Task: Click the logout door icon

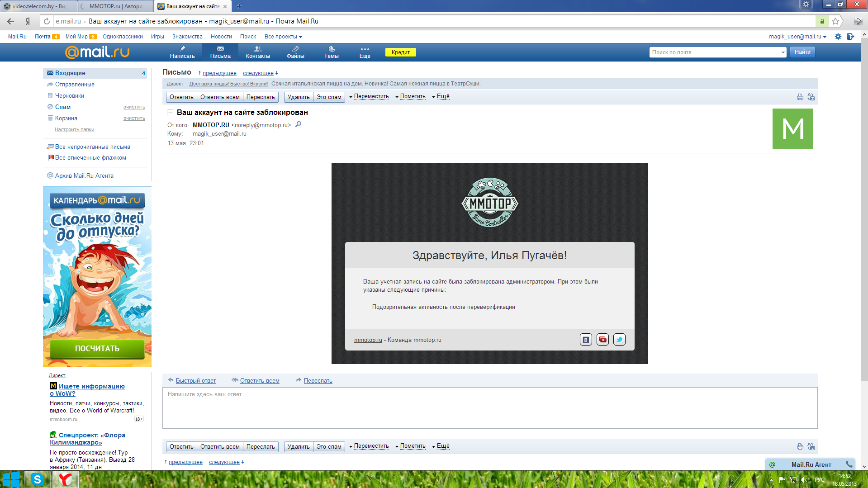Action: [x=850, y=37]
